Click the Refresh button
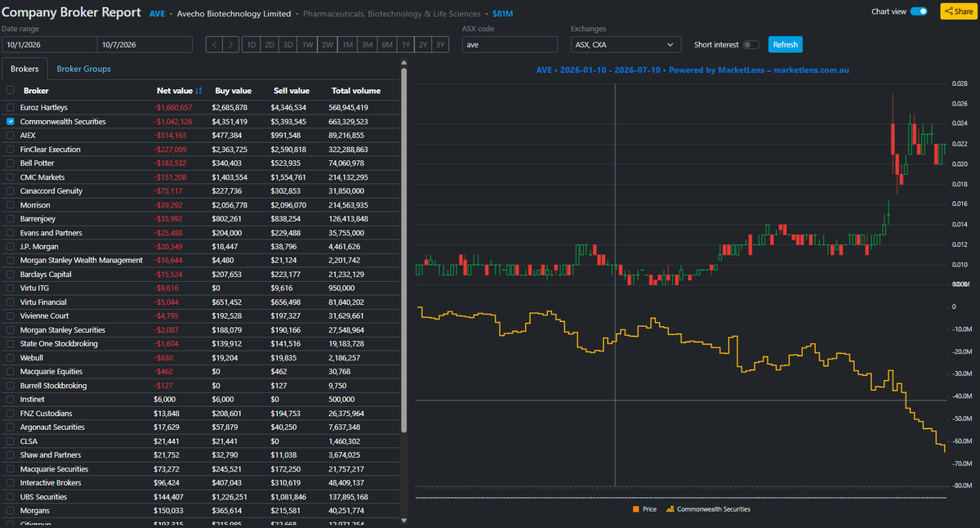980x528 pixels. coord(786,45)
